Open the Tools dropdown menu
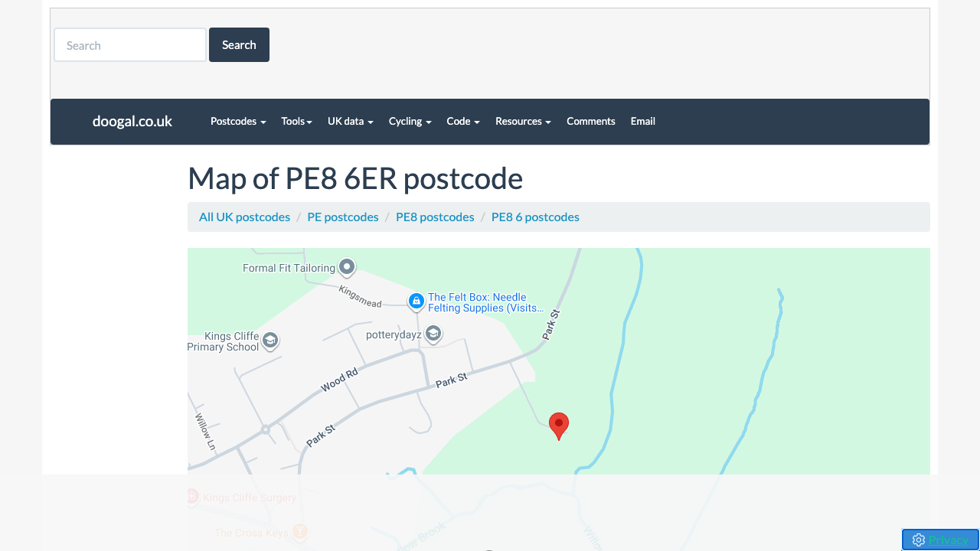 click(296, 121)
